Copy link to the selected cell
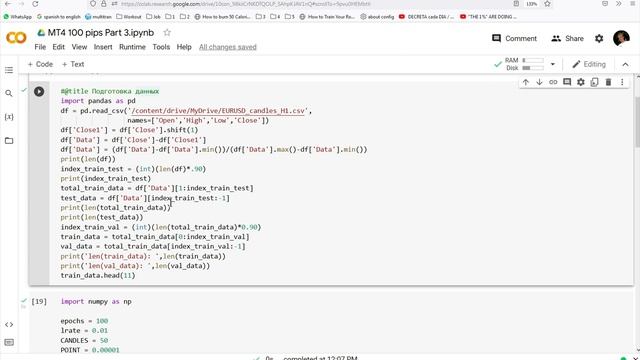Image resolution: width=640 pixels, height=360 pixels. [x=553, y=82]
